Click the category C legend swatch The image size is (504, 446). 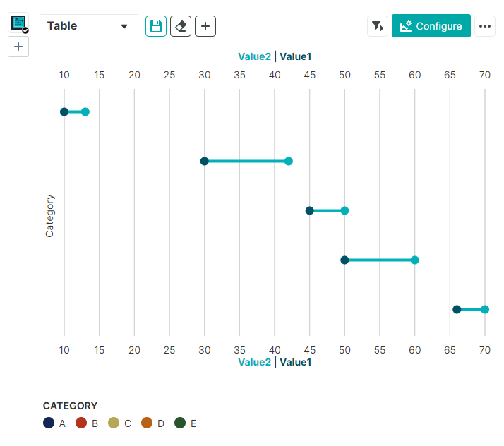[114, 423]
